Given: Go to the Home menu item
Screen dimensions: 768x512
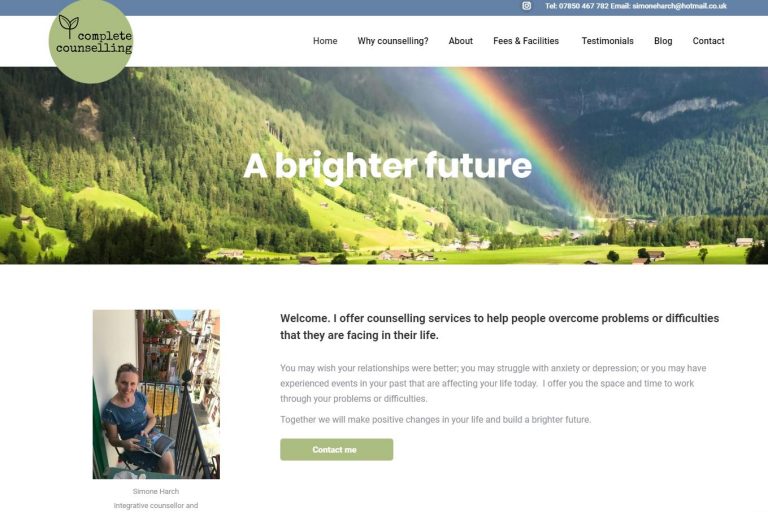Looking at the screenshot, I should point(325,41).
